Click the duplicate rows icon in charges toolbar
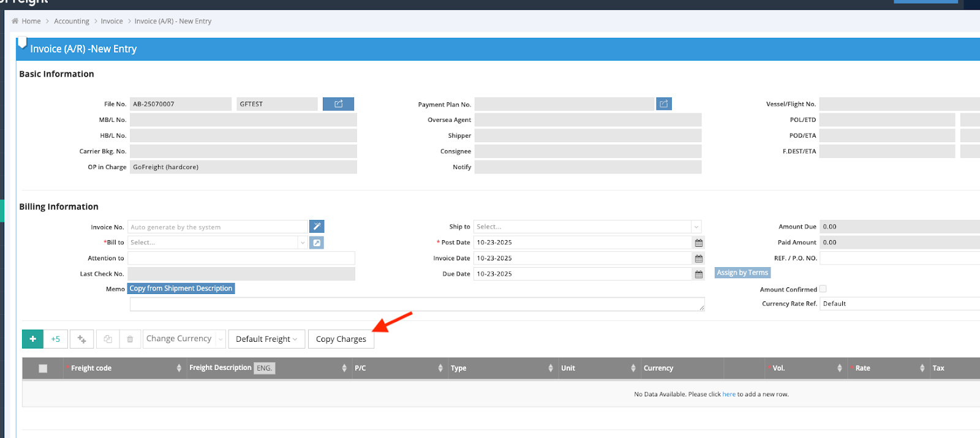The width and height of the screenshot is (980, 438). 108,339
